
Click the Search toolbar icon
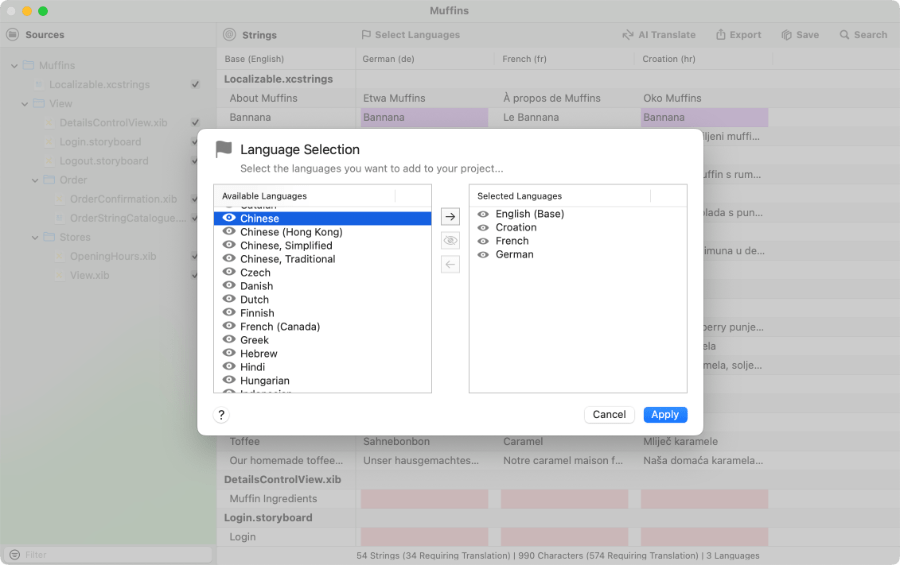click(x=845, y=35)
